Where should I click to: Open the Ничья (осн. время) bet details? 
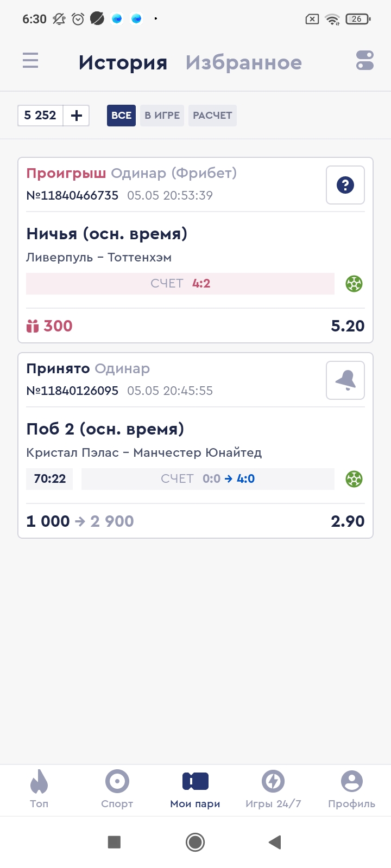(107, 234)
